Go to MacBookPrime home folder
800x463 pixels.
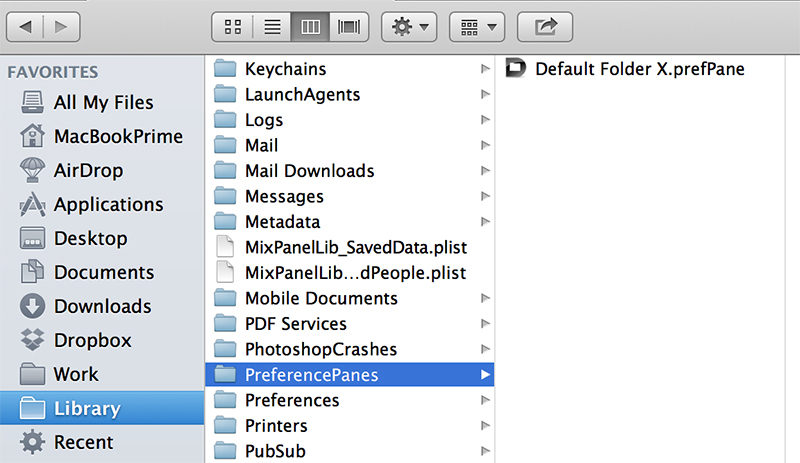pyautogui.click(x=102, y=136)
